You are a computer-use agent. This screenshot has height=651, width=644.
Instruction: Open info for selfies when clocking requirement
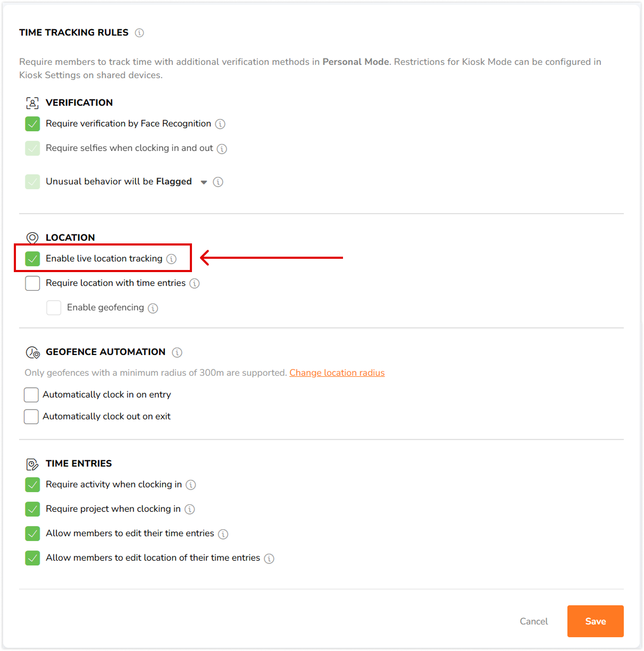[x=222, y=149]
